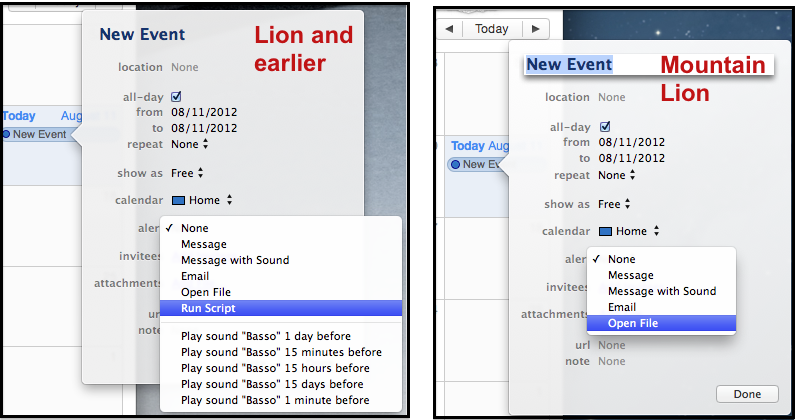Click note None field in Mountain Lion popup

point(611,361)
